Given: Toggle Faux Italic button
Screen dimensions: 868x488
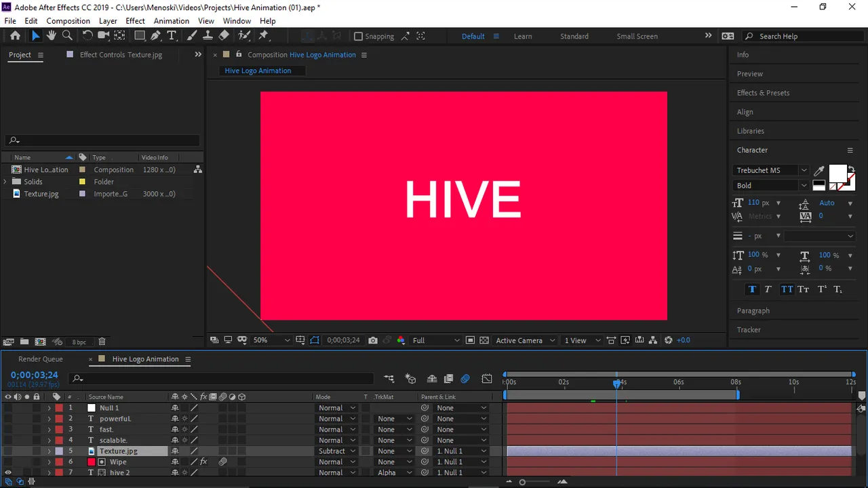Looking at the screenshot, I should pyautogui.click(x=768, y=289).
